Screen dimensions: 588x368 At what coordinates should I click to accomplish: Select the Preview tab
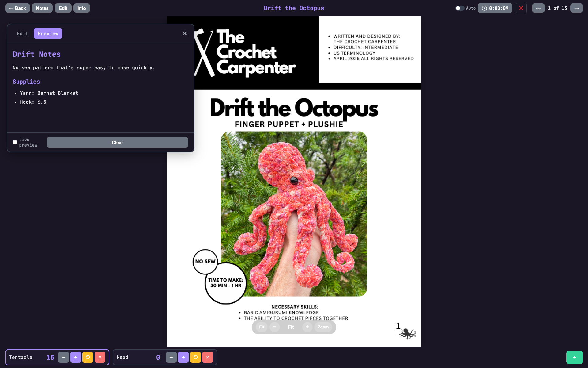pos(48,33)
